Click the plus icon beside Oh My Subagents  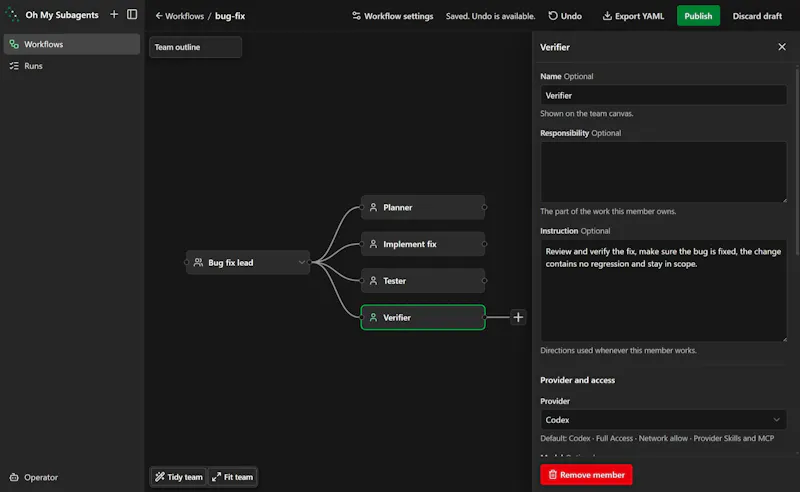[114, 14]
